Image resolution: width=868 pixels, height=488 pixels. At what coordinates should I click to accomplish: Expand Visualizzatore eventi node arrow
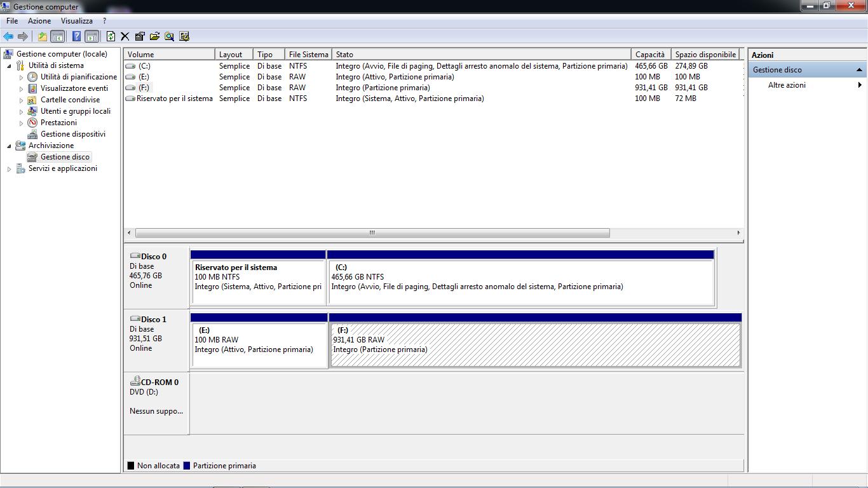(21, 88)
